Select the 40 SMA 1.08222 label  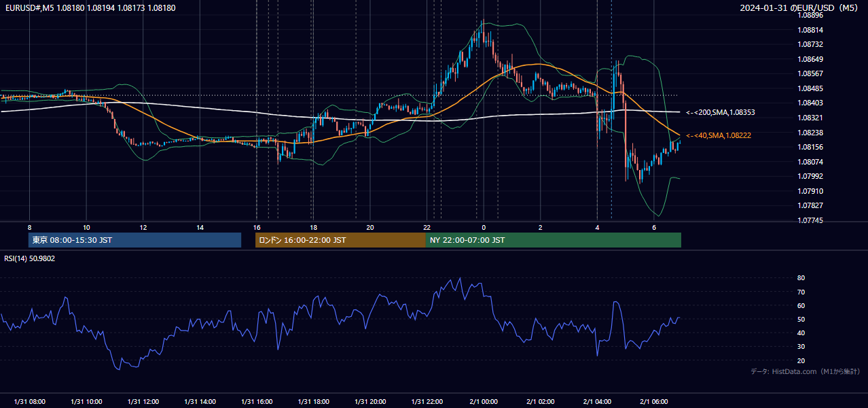[x=719, y=135]
